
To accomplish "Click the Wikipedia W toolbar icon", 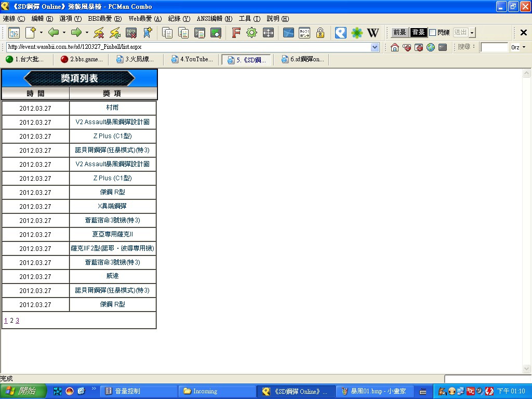I will [x=373, y=33].
